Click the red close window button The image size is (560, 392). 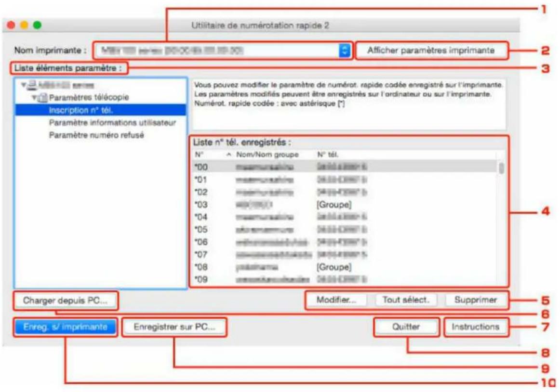(x=11, y=25)
